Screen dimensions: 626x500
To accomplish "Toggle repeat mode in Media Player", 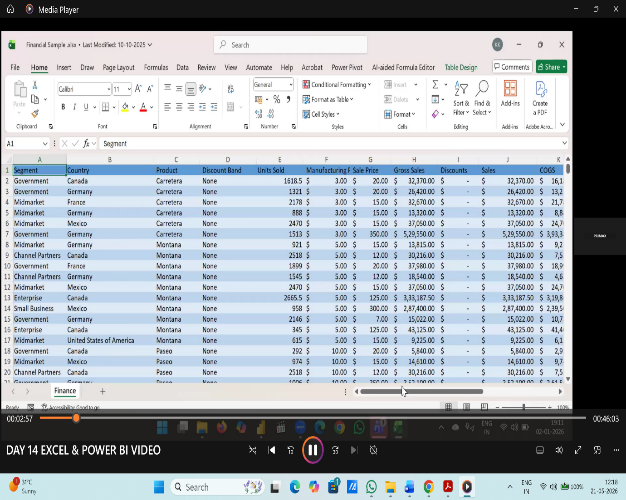I will click(373, 450).
